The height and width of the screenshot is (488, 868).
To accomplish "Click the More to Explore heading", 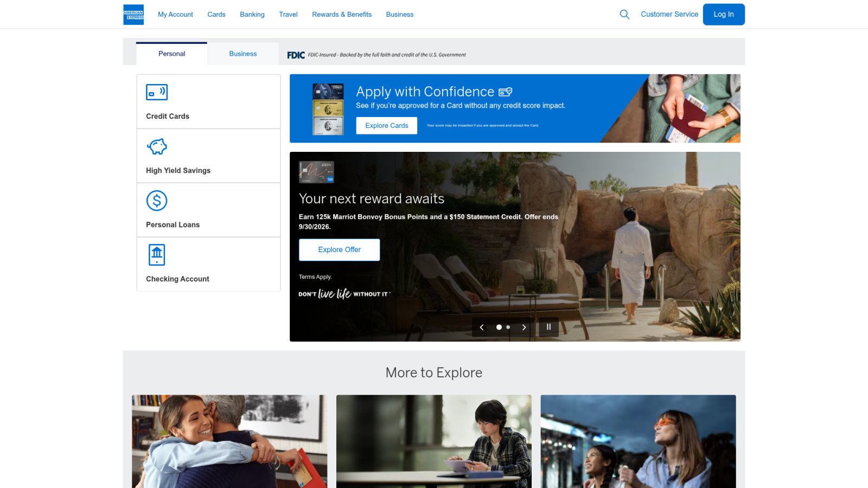I will pyautogui.click(x=434, y=373).
